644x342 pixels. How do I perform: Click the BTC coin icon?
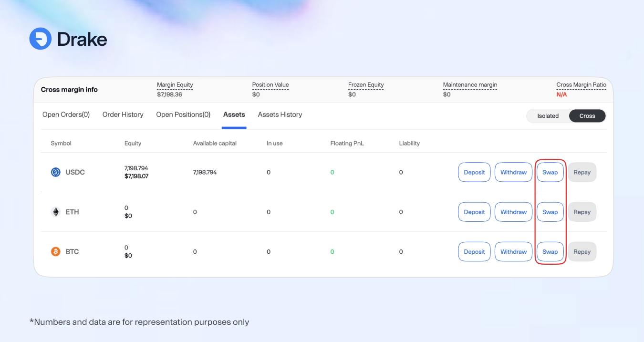[56, 251]
